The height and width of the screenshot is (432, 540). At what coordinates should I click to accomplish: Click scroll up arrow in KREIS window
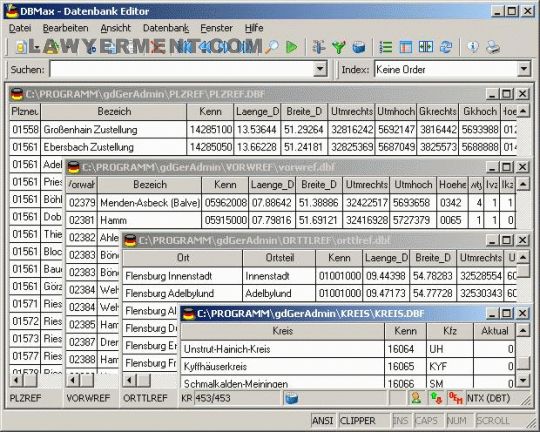(x=523, y=331)
